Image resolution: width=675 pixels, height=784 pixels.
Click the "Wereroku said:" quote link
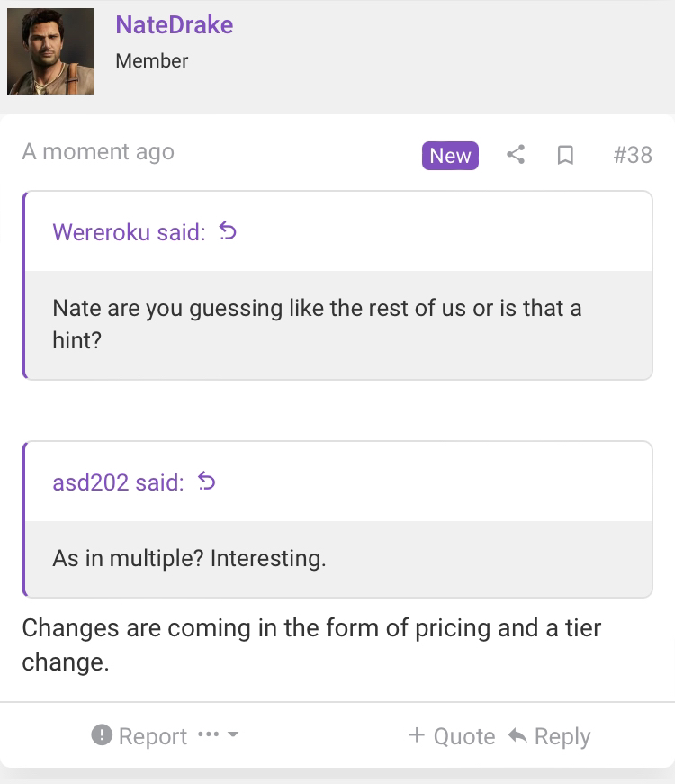[129, 232]
